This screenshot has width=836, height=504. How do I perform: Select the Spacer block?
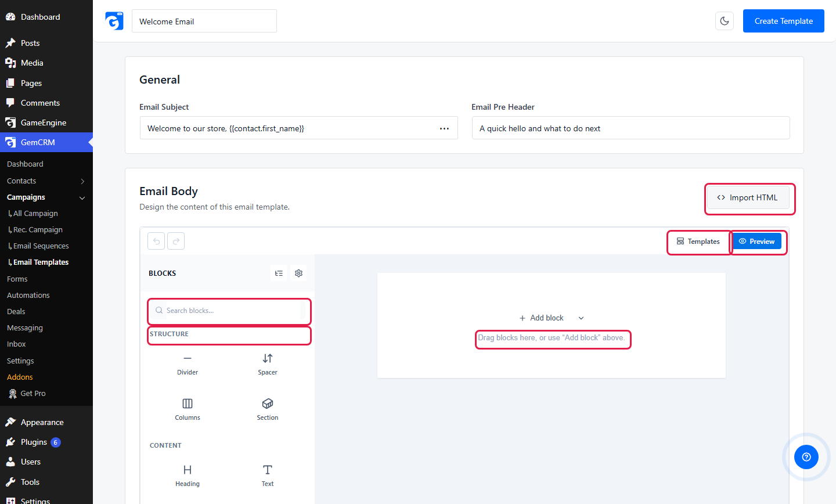coord(268,365)
